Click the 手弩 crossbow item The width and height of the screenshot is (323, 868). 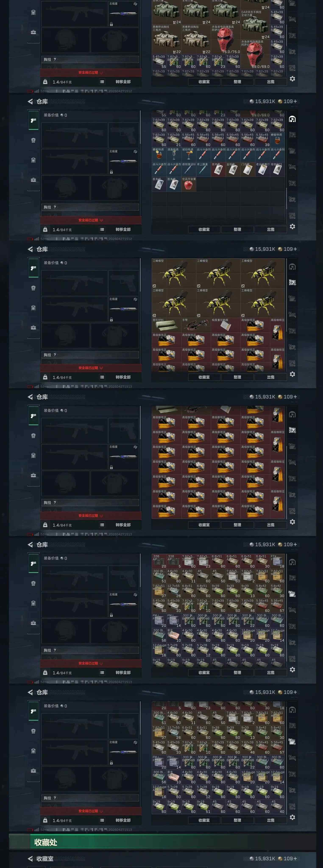click(196, 325)
